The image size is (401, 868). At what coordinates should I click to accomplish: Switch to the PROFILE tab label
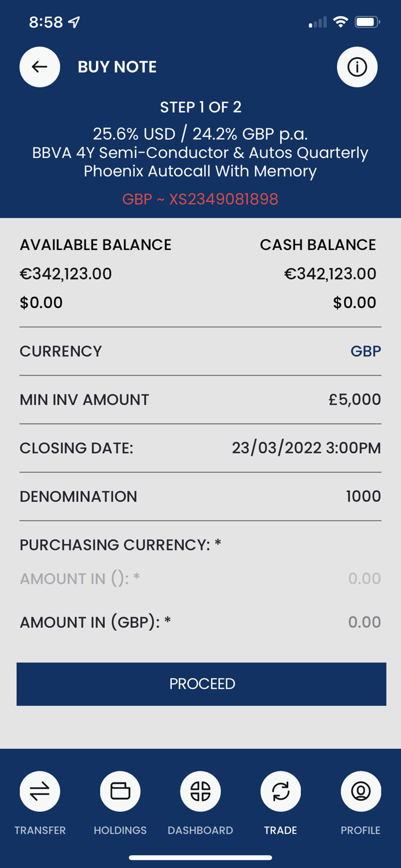coord(360,830)
